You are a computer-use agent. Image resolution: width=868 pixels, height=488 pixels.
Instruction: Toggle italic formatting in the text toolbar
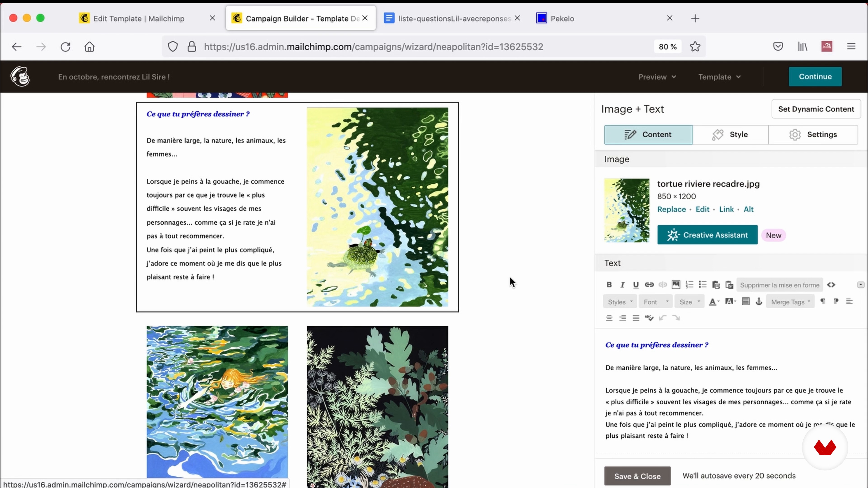click(622, 285)
